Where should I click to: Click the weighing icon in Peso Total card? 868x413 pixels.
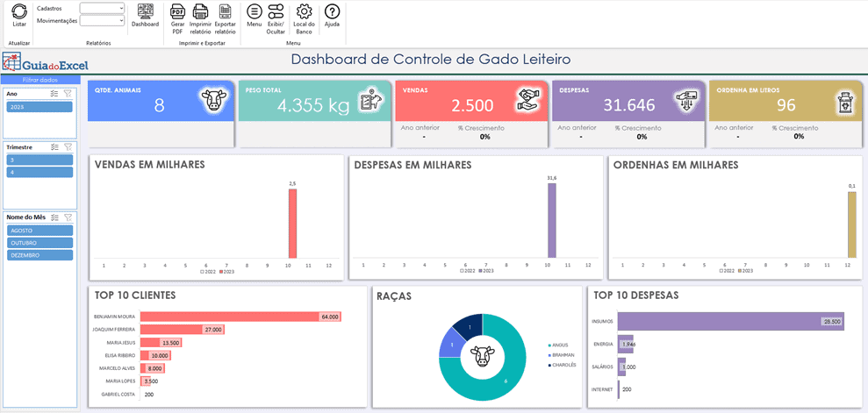371,100
